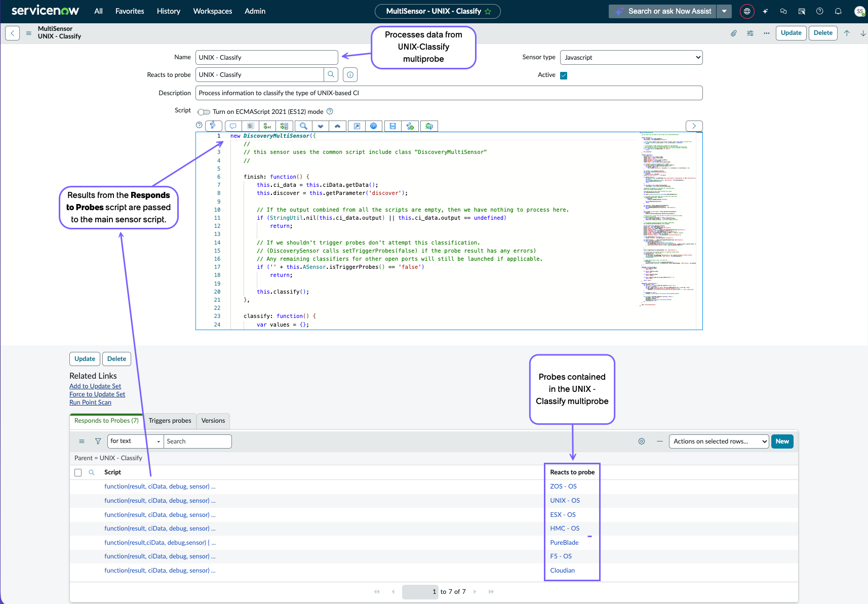Screen dimensions: 868x604
Task: Open the blue editor help icon
Action: coord(374,126)
